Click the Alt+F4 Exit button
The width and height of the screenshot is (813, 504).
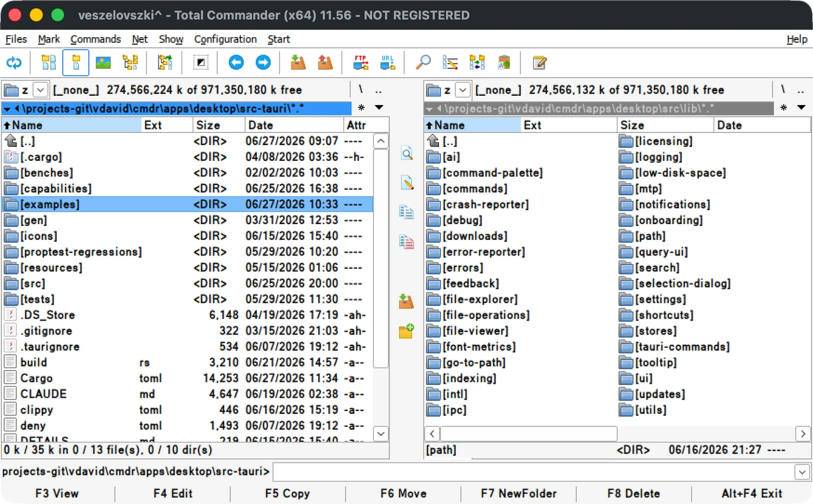click(752, 494)
